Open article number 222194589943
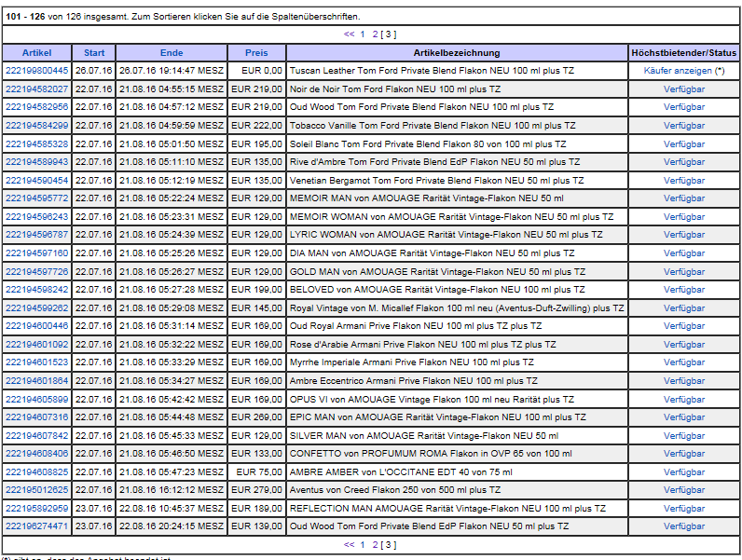742x560 pixels. click(x=37, y=162)
